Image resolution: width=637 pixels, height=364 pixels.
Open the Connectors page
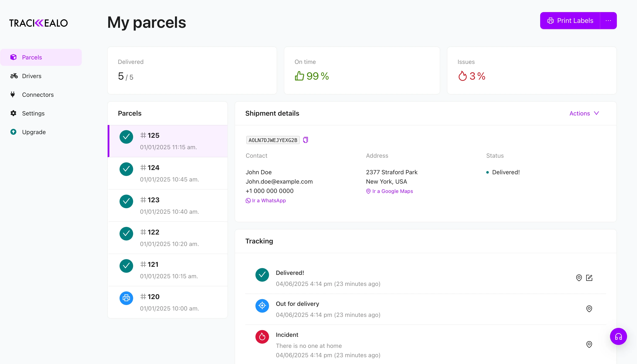click(x=38, y=95)
